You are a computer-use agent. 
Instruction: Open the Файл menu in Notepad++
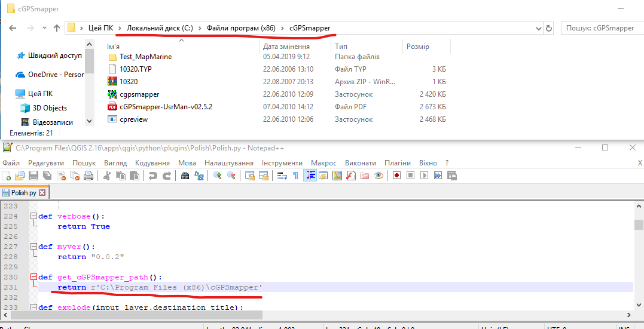11,163
